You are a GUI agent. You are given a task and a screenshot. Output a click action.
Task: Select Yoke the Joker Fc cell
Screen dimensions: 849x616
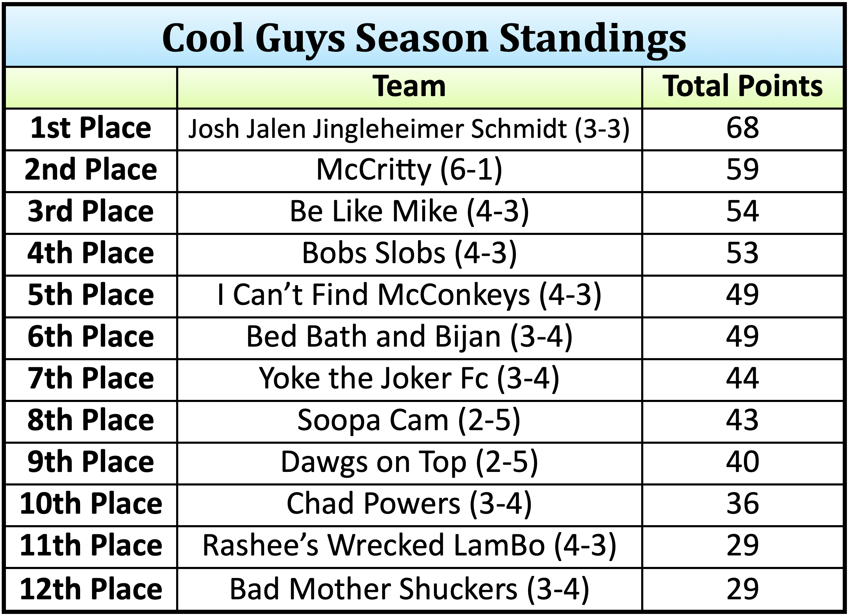tap(409, 379)
